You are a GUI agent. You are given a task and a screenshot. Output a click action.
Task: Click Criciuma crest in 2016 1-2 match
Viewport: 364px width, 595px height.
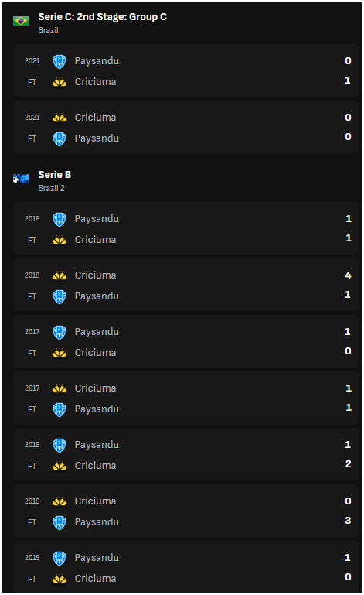point(60,466)
